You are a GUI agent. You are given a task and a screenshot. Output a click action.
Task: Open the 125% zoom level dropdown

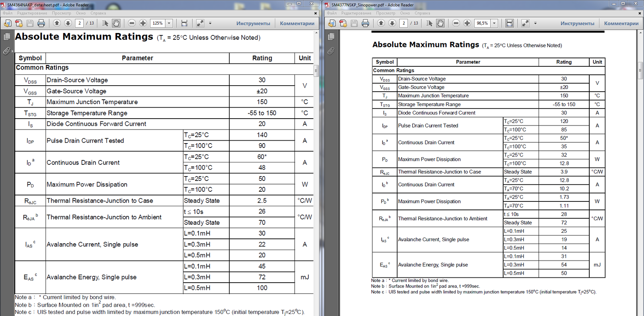(x=169, y=23)
